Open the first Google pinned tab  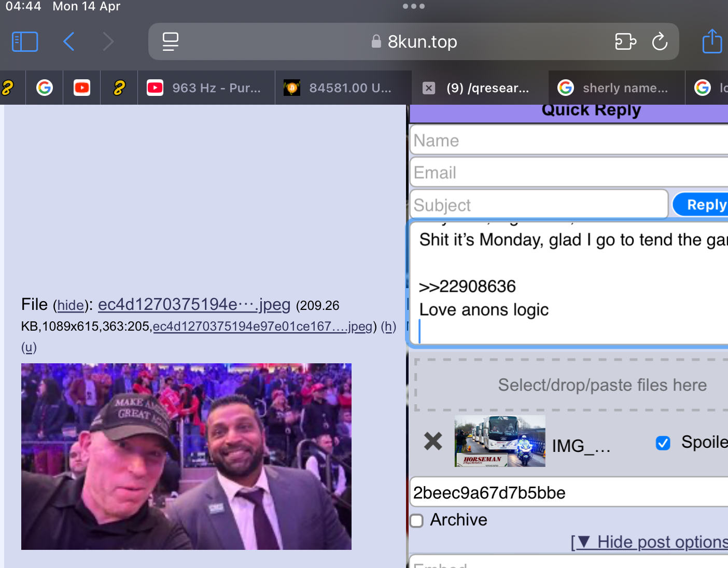[x=45, y=88]
